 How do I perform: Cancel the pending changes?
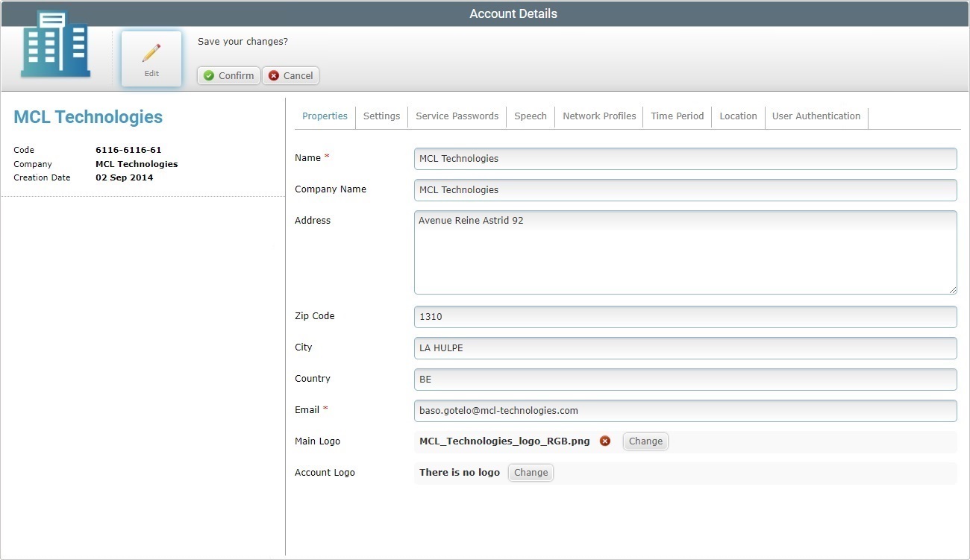pos(290,75)
